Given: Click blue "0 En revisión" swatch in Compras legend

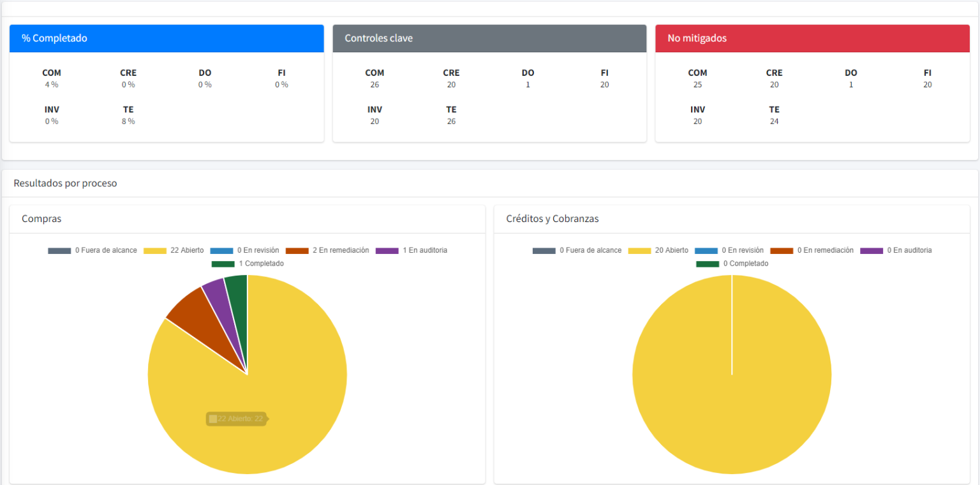Looking at the screenshot, I should point(221,251).
